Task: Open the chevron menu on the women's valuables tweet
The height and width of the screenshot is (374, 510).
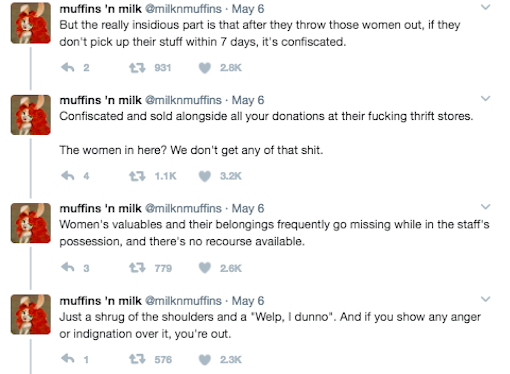Action: [486, 207]
